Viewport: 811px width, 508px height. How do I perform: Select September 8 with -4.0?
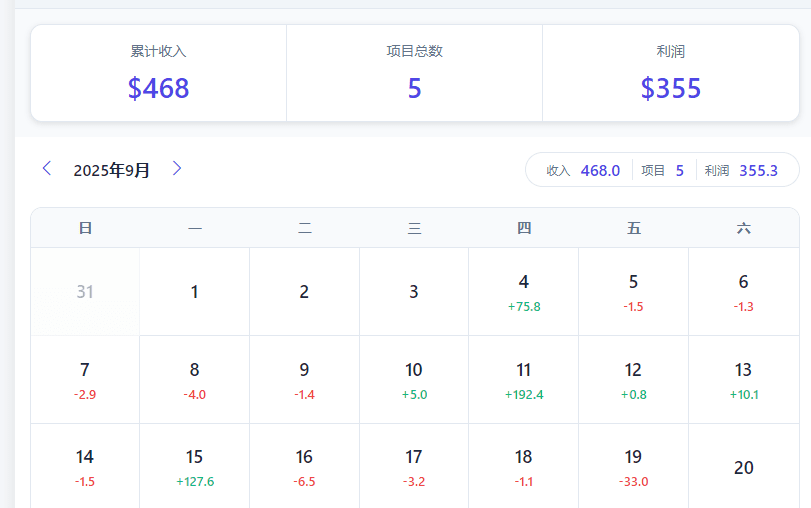(x=195, y=380)
